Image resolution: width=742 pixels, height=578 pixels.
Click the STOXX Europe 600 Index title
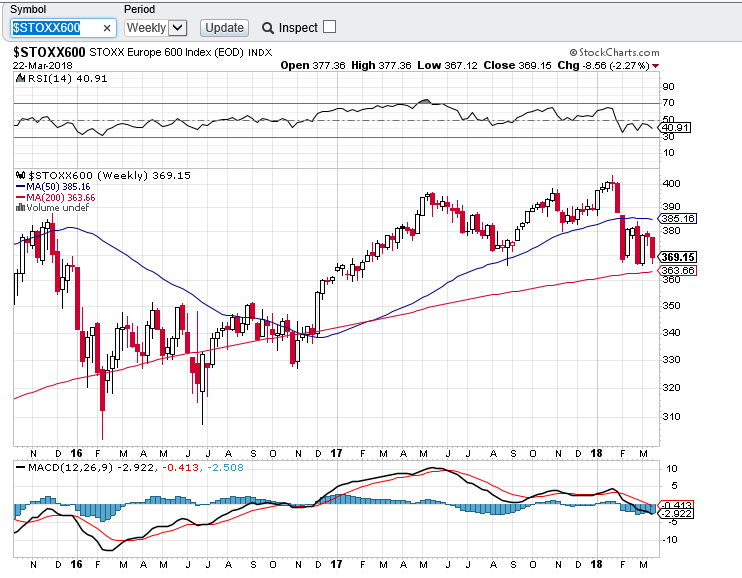[x=166, y=52]
